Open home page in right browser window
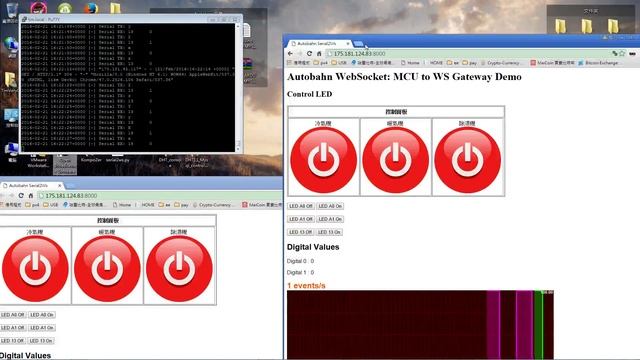This screenshot has width=640, height=360. (x=319, y=53)
